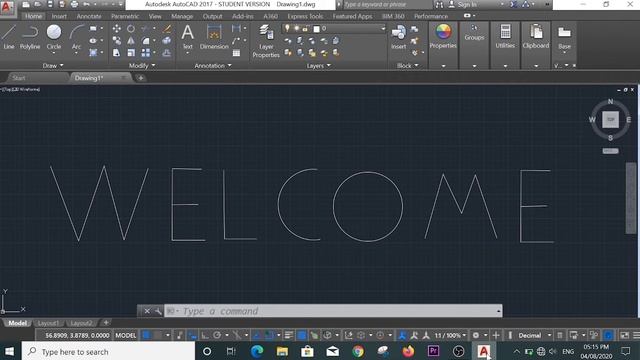Click the MODEL space button in status bar

pos(125,336)
